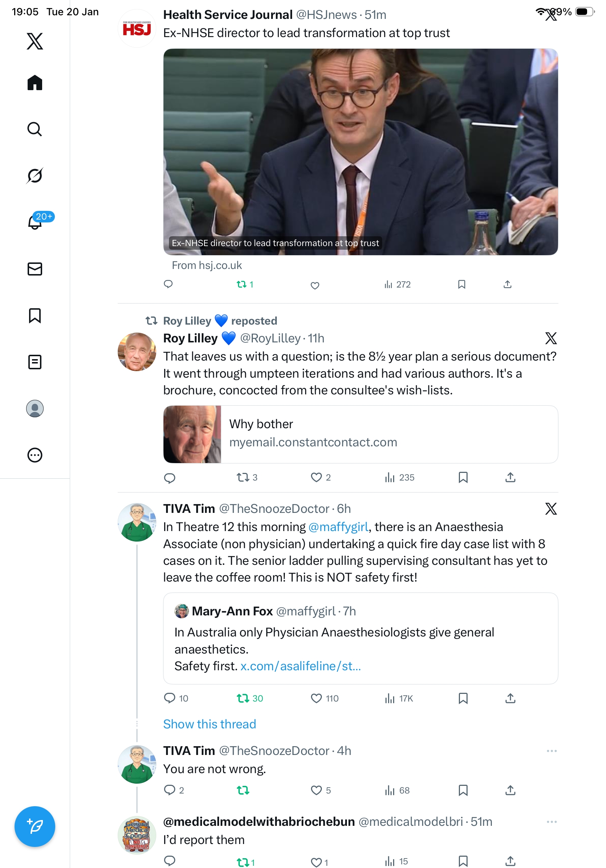Share the TIVA Tim Theatre 12 post
606x868 pixels.
click(510, 698)
